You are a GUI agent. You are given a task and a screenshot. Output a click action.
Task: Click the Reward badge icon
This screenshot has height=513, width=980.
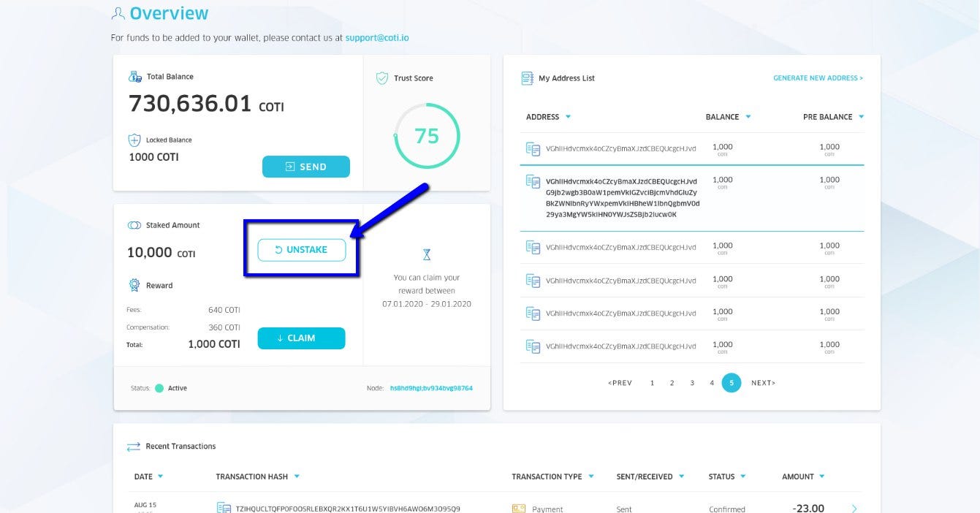[x=134, y=286]
